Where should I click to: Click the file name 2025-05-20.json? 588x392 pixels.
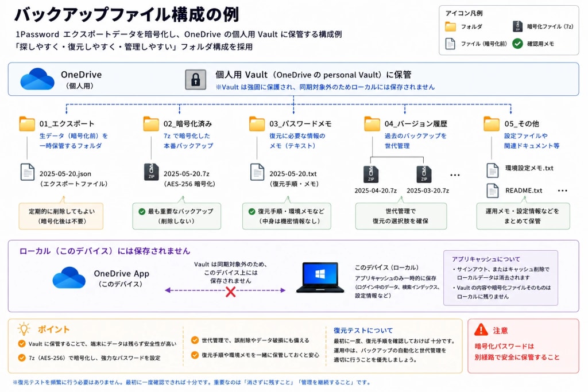(x=65, y=174)
